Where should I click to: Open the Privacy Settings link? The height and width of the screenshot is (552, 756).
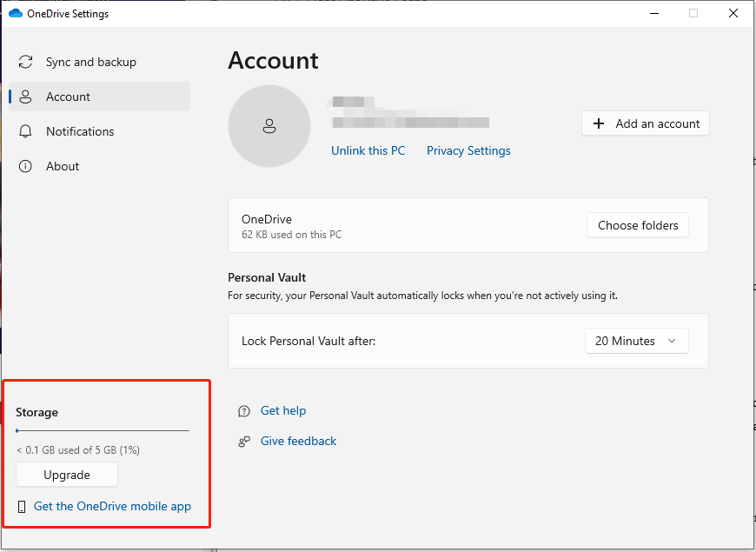(468, 150)
